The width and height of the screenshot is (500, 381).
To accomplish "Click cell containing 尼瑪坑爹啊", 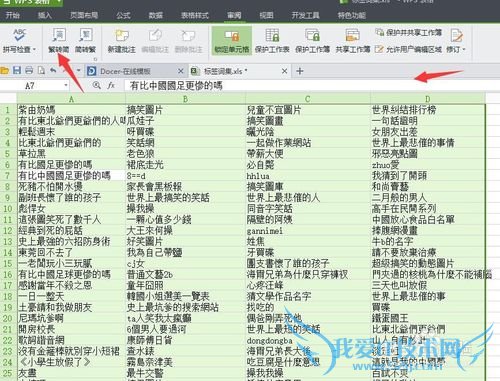I will click(x=71, y=318).
